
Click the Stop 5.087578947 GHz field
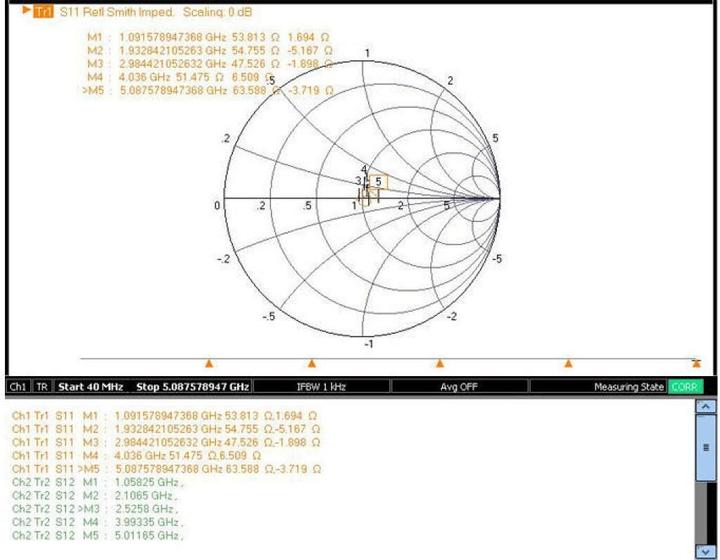[193, 386]
